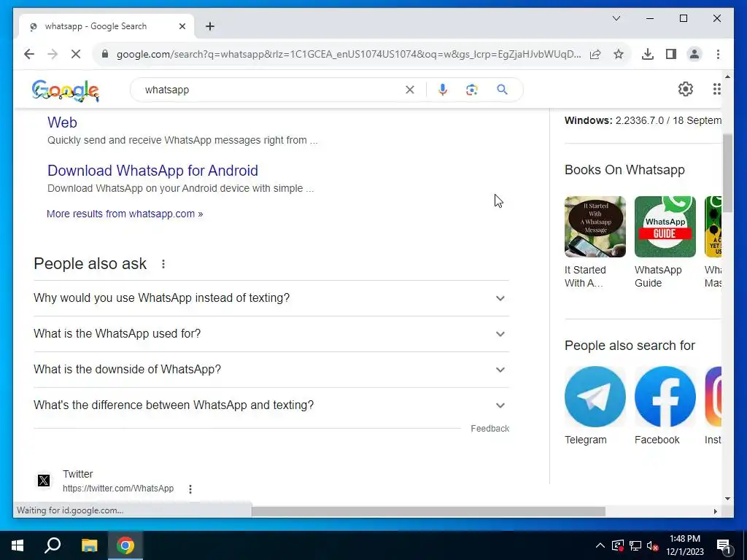Open File Explorer from taskbar
This screenshot has height=560, width=747.
coord(89,545)
